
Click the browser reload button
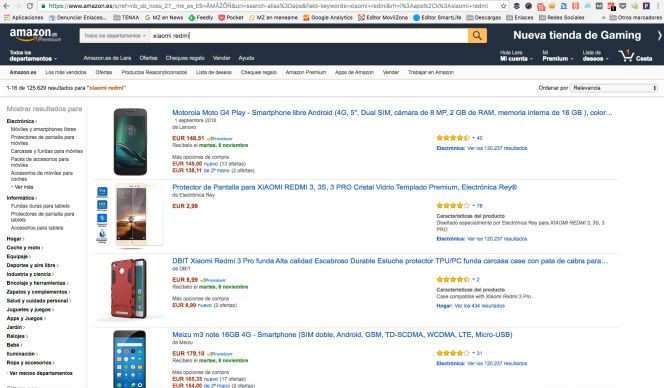point(29,6)
